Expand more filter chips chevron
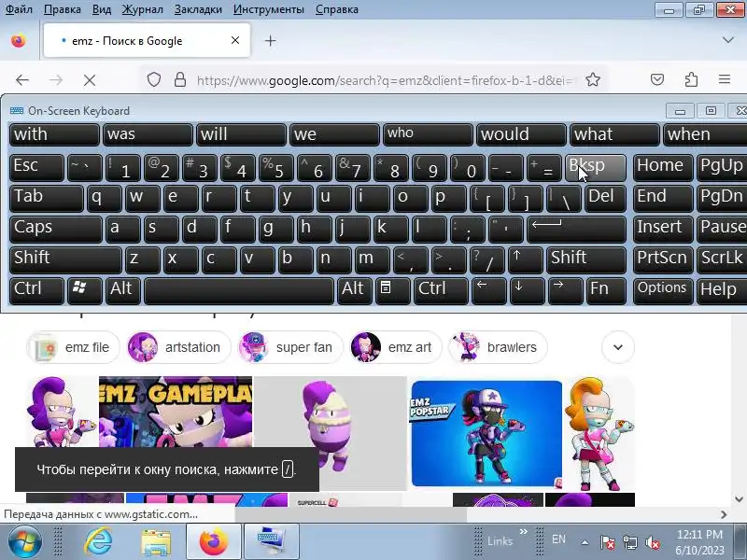Screen dimensions: 747x560 (x=618, y=347)
